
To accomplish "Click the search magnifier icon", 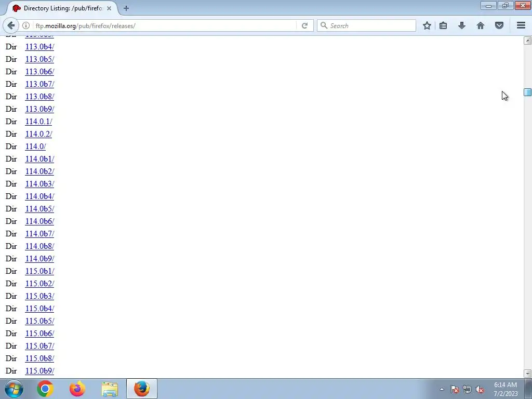I will tap(324, 25).
